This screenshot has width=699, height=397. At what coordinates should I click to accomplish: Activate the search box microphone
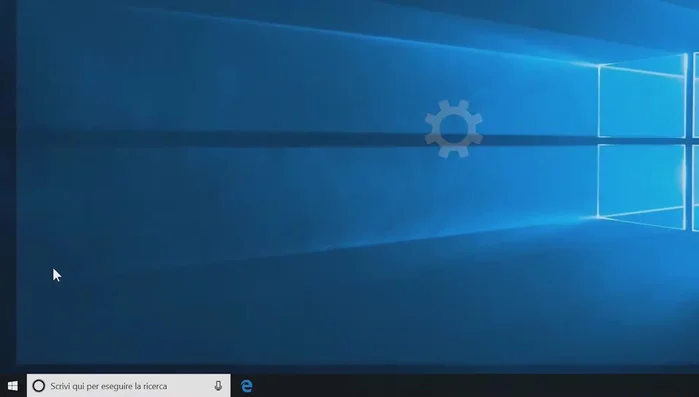218,386
